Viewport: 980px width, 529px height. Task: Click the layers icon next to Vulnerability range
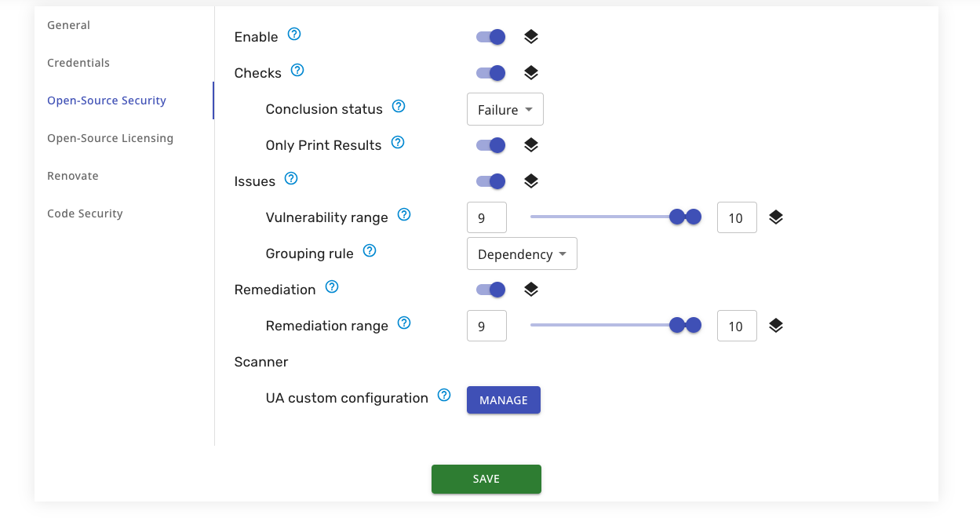(x=776, y=217)
